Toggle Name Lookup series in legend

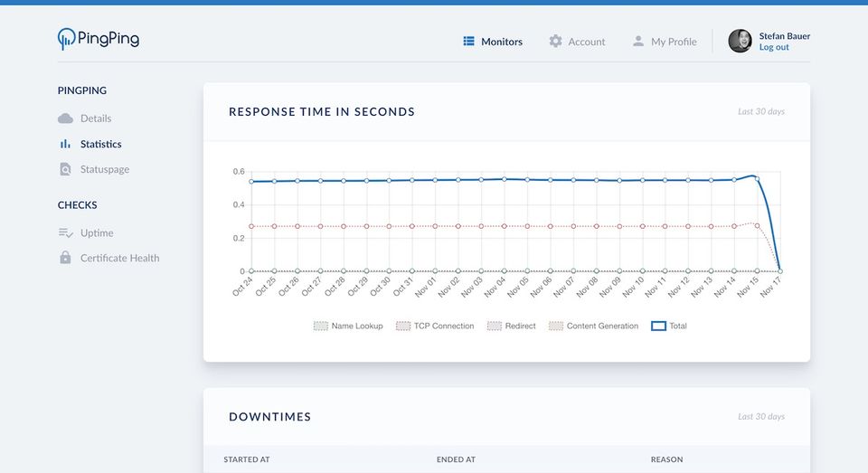348,326
